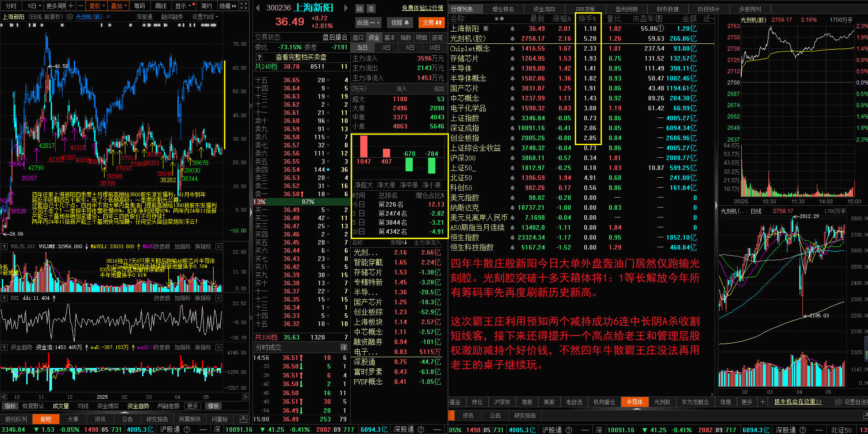Click the 融 margin trading badge
Screen dimensions: 868x434
(360, 9)
